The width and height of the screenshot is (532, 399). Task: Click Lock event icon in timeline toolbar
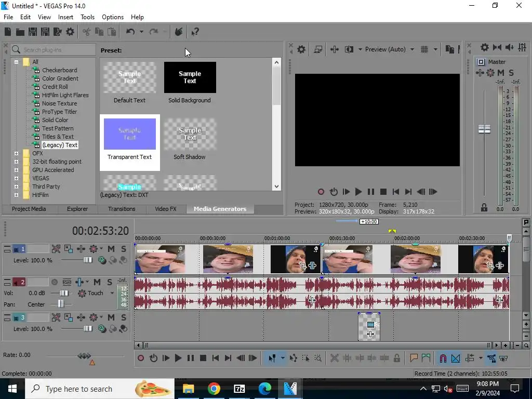coord(396,358)
